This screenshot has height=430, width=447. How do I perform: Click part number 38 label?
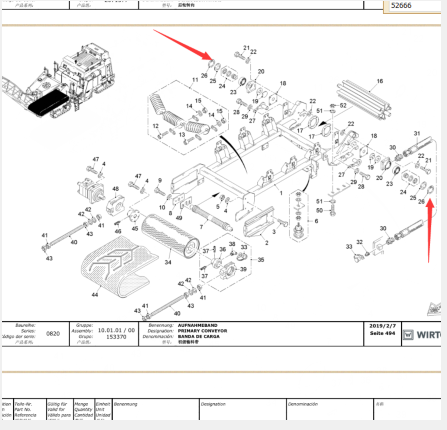[x=232, y=244]
